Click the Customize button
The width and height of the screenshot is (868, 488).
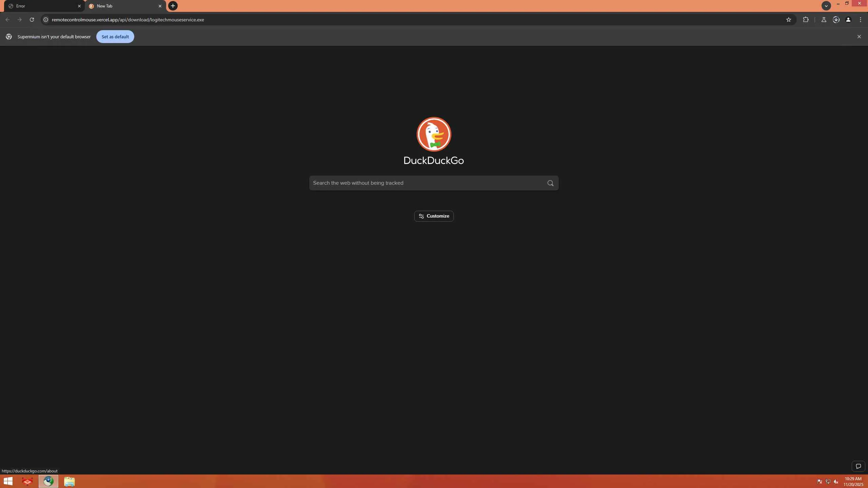point(434,216)
